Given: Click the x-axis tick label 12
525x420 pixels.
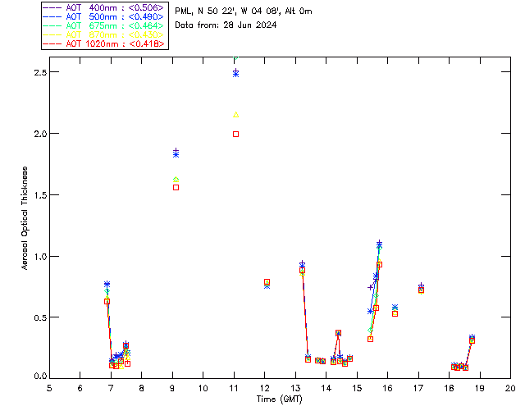Looking at the screenshot, I should (x=264, y=388).
